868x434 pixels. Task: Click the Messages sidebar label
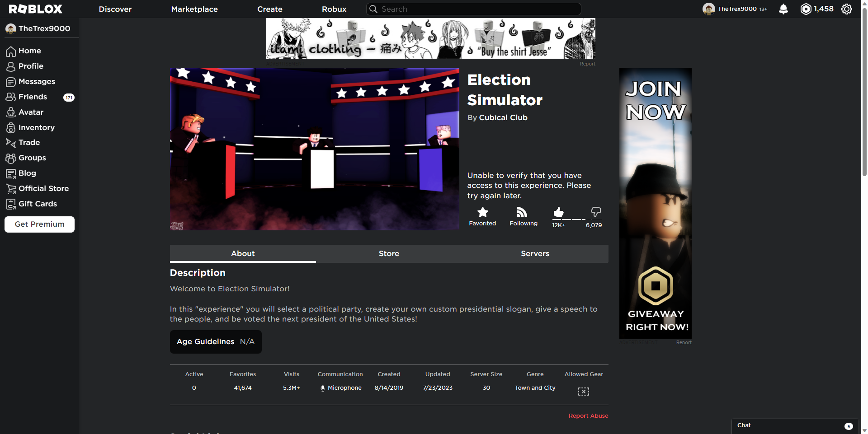point(37,82)
